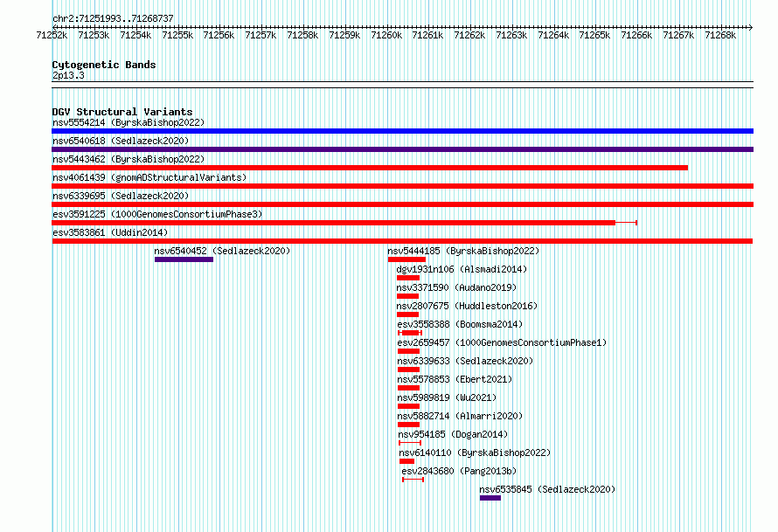Click the 71266k ruler tick label
Viewport: 778px width, 532px height.
(x=636, y=35)
